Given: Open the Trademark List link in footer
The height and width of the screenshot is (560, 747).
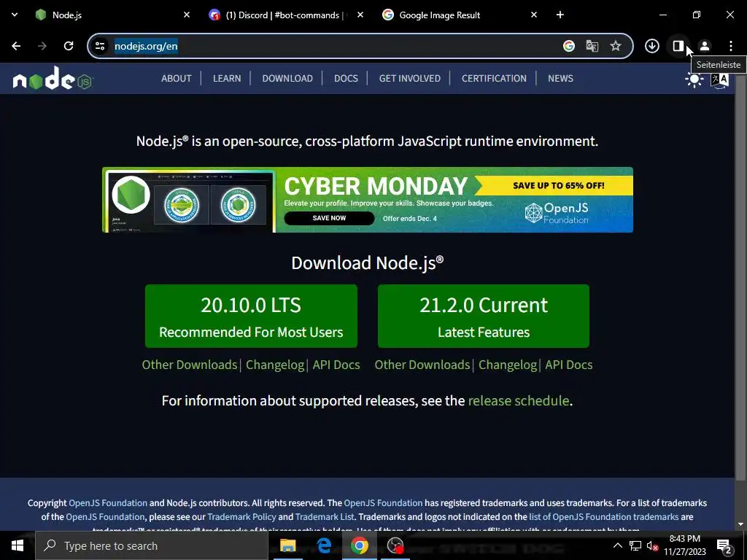Looking at the screenshot, I should 325,517.
